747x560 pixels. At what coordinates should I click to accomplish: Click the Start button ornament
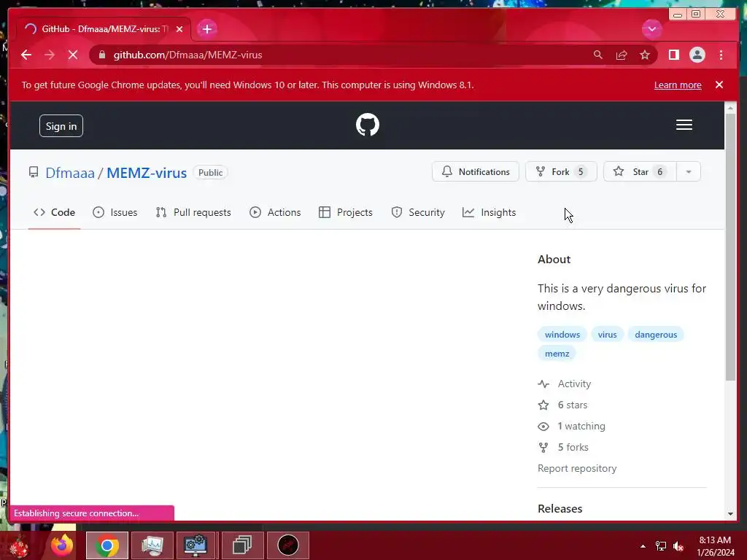coord(18,546)
